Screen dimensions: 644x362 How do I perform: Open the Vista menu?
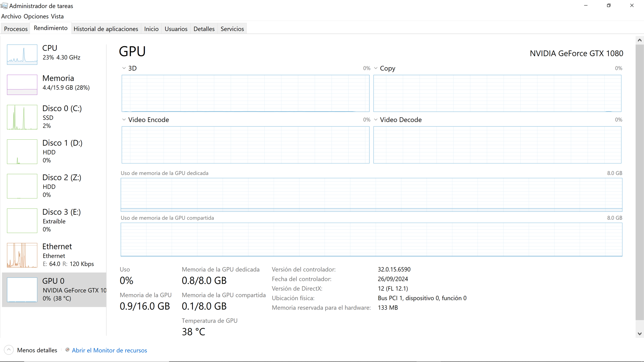[57, 16]
